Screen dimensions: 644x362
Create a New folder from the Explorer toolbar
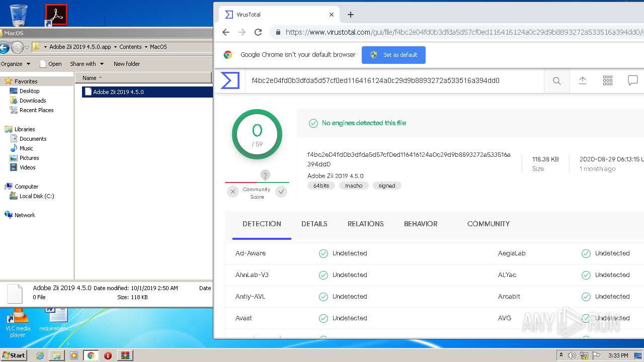(127, 64)
